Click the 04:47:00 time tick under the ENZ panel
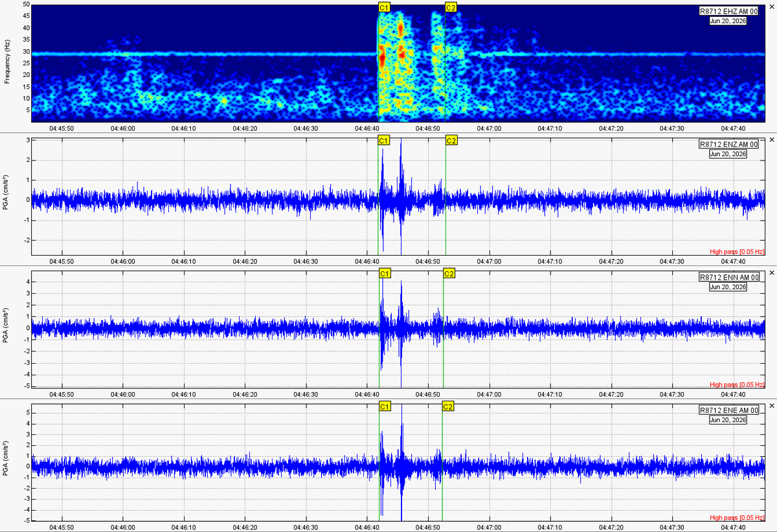Image resolution: width=777 pixels, height=532 pixels. [489, 261]
